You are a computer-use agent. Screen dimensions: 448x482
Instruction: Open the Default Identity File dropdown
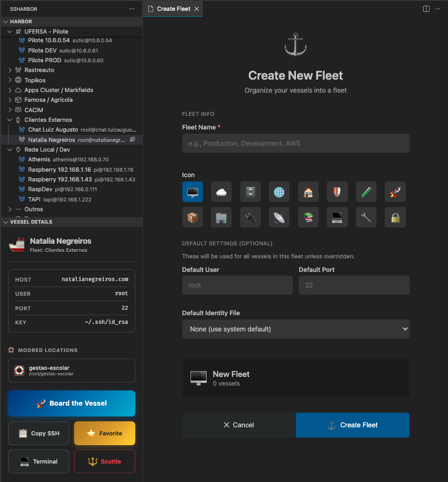[295, 329]
